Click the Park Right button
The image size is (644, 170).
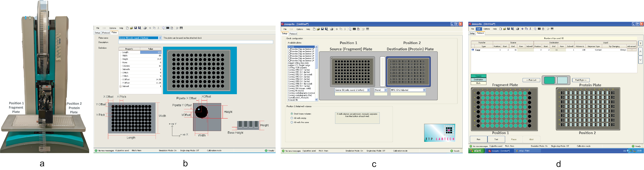click(x=581, y=80)
